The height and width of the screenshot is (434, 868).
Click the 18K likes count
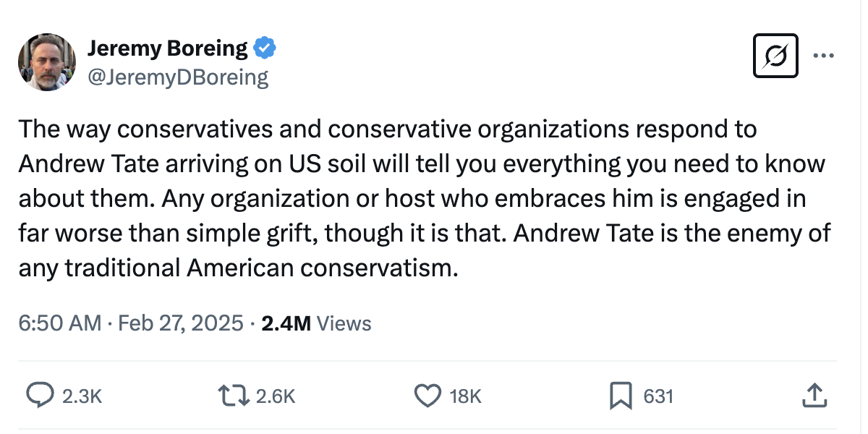[x=465, y=396]
